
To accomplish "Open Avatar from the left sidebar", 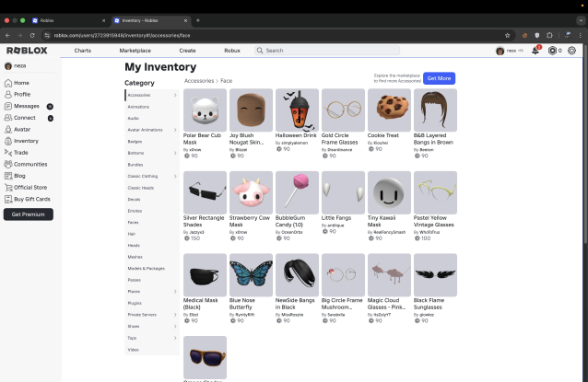I will tap(23, 130).
